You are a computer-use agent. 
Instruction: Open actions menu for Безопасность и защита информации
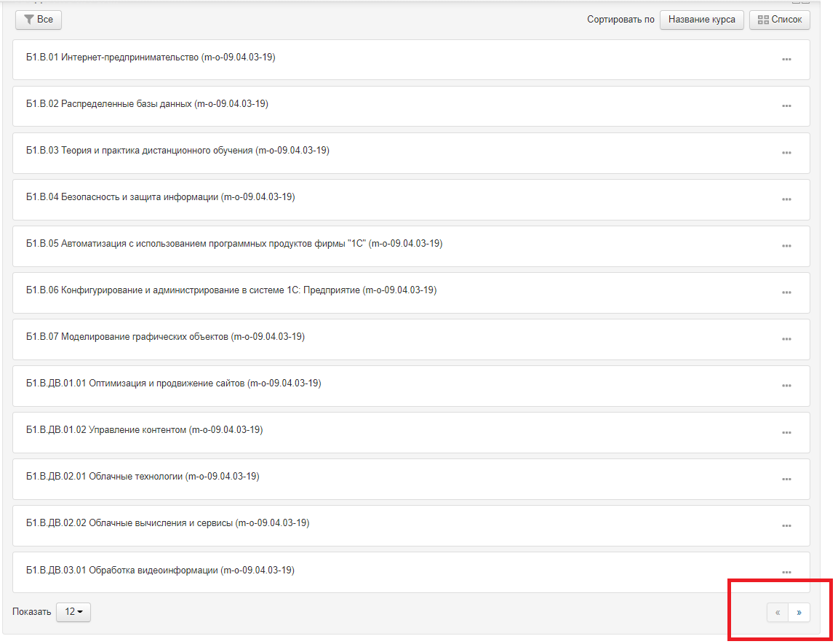(786, 199)
